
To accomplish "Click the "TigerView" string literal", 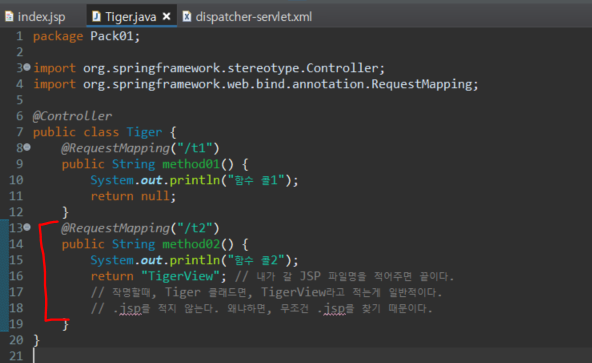I will [x=180, y=276].
